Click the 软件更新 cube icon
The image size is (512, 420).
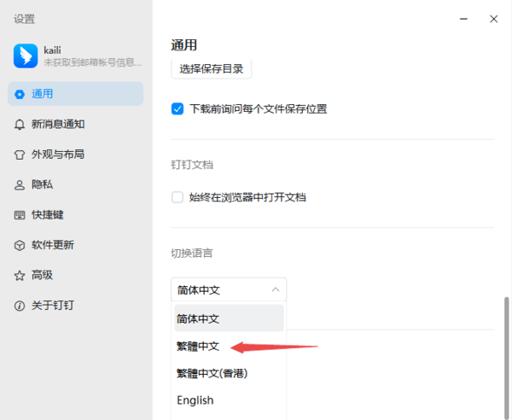pos(20,245)
